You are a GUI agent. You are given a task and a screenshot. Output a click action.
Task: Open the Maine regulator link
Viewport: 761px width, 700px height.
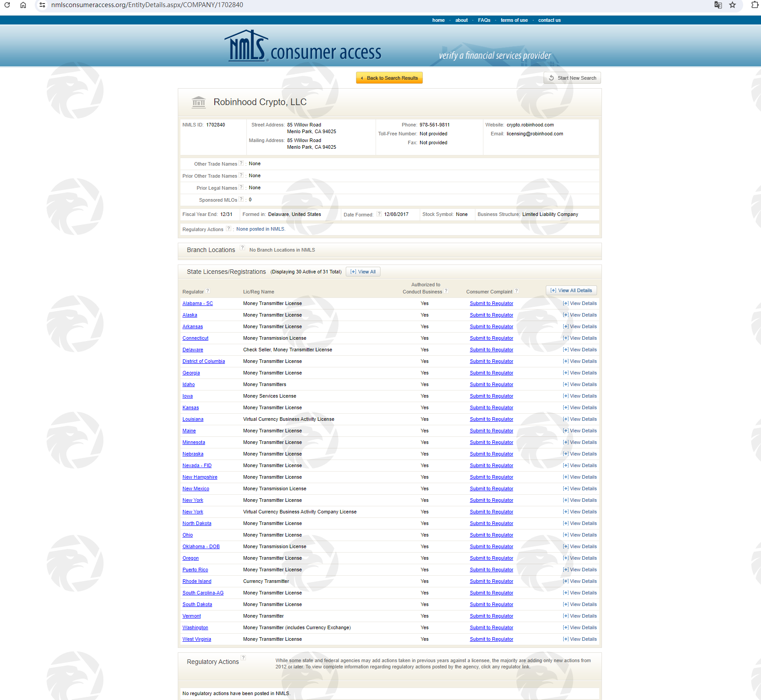tap(189, 431)
